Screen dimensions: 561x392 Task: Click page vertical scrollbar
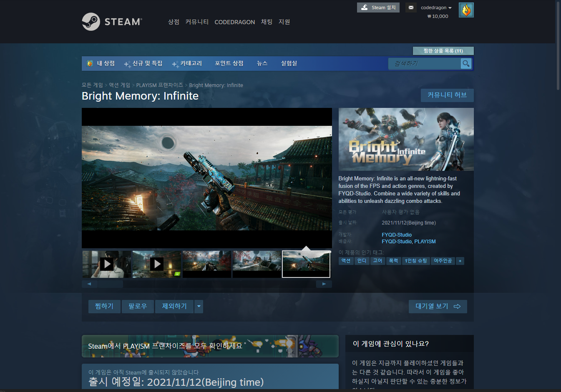tap(558, 46)
